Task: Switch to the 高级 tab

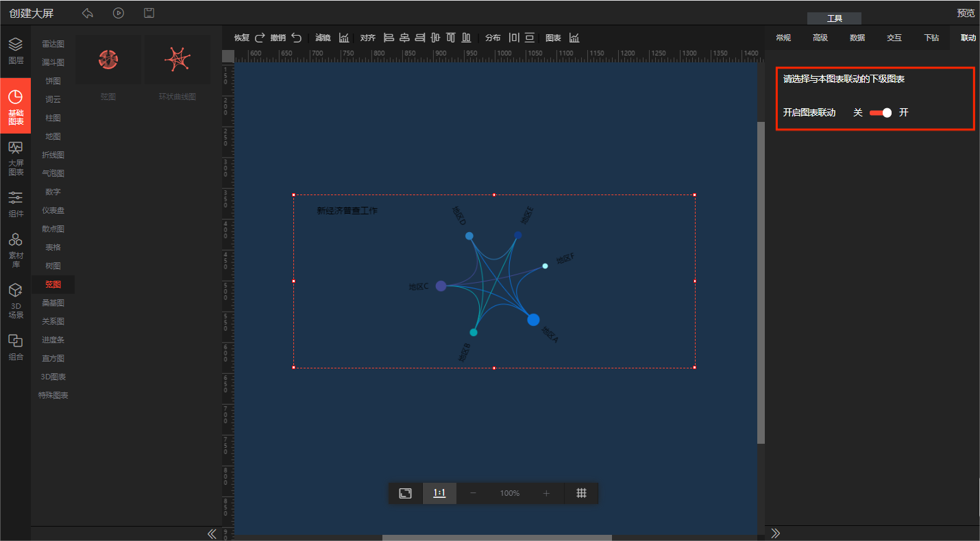Action: (x=820, y=38)
